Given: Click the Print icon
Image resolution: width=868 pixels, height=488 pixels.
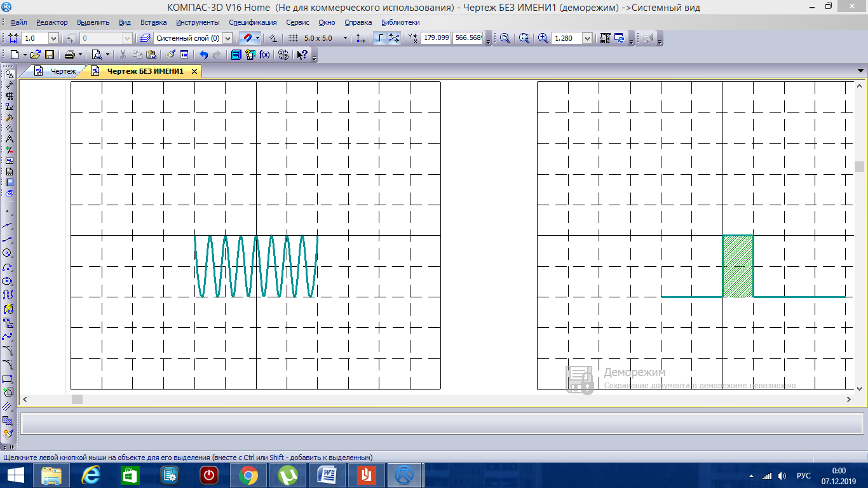Looking at the screenshot, I should (x=70, y=55).
